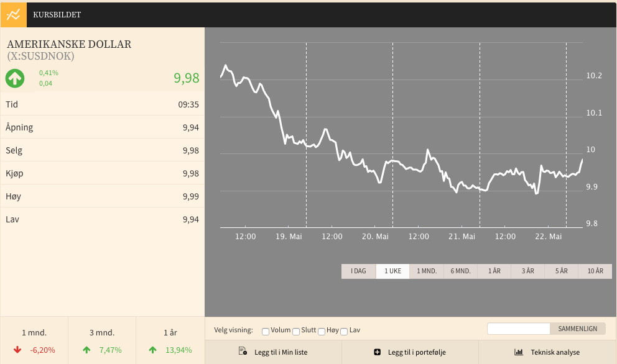This screenshot has width=617, height=364.
Task: Focus the compare input field
Action: coord(519,329)
